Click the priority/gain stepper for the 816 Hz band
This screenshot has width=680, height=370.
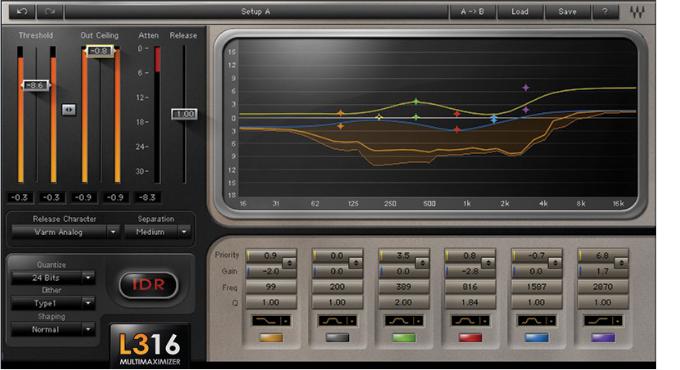pos(489,263)
